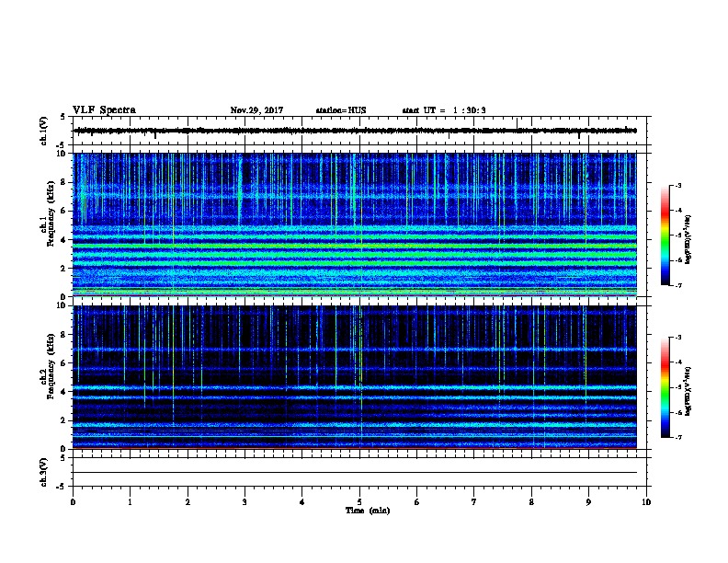The width and height of the screenshot is (728, 563).
Task: Click the "start UT = 1:30:3" header text
Action: (444, 110)
